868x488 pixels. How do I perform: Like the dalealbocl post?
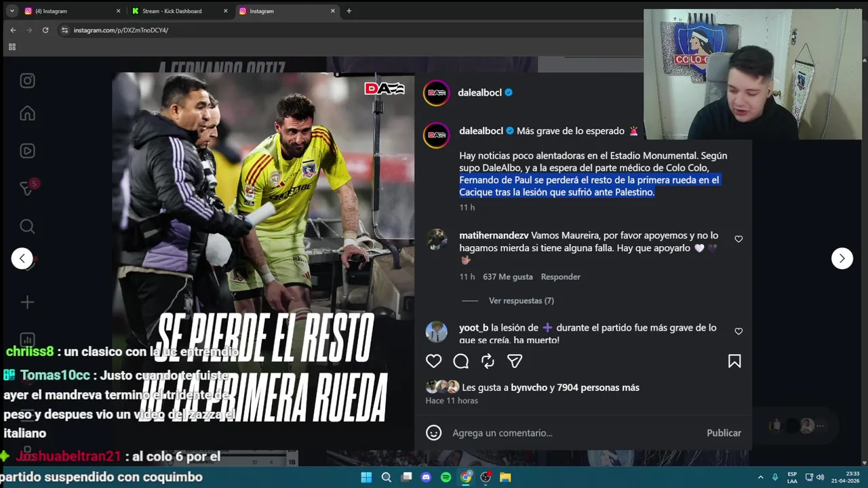pos(433,361)
